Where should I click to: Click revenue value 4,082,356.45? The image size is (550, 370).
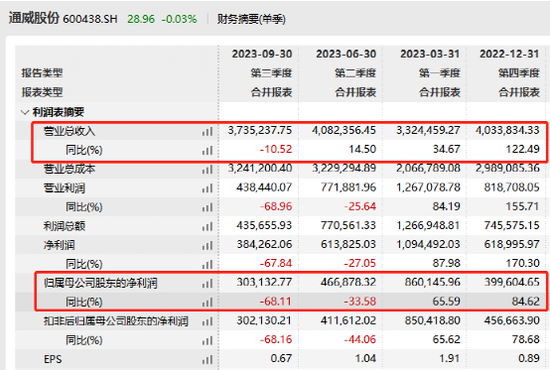[344, 130]
